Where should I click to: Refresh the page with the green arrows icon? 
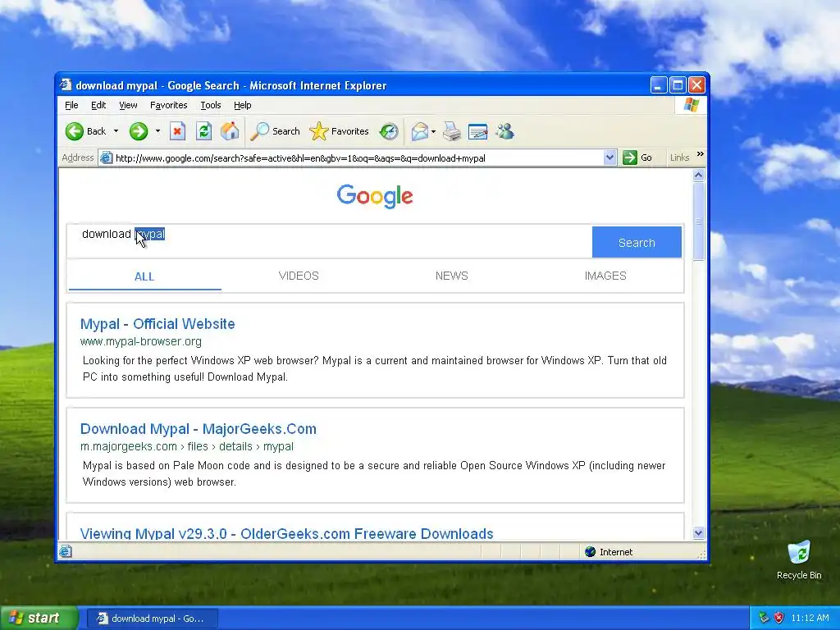pyautogui.click(x=203, y=131)
